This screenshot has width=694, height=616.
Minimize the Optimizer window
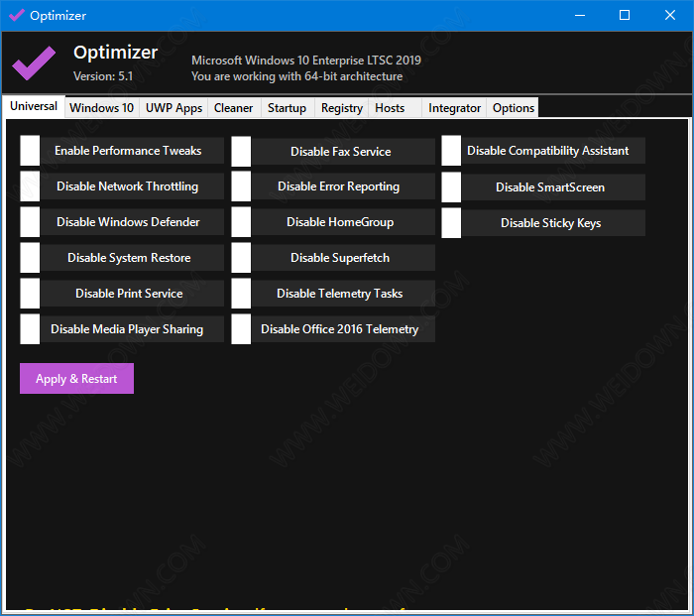point(580,16)
